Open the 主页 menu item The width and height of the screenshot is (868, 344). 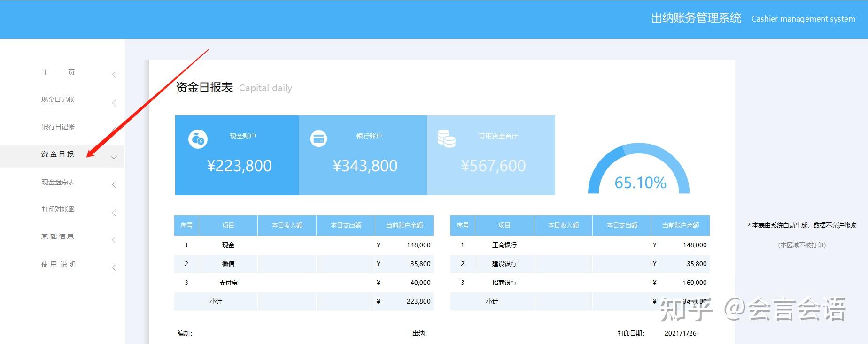(x=58, y=72)
